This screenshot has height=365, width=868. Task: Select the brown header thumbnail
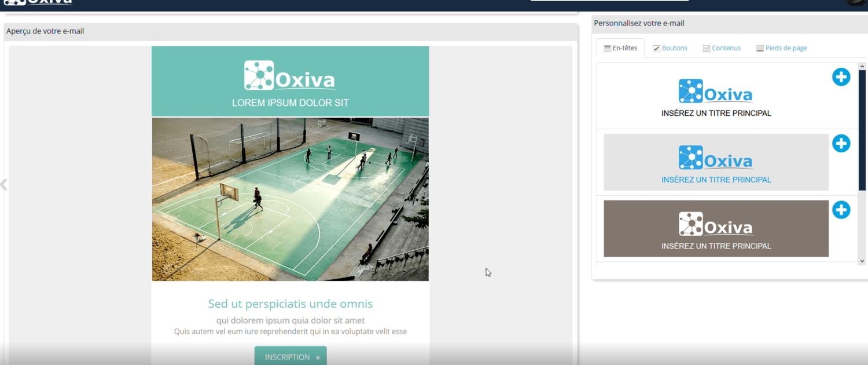coord(716,228)
